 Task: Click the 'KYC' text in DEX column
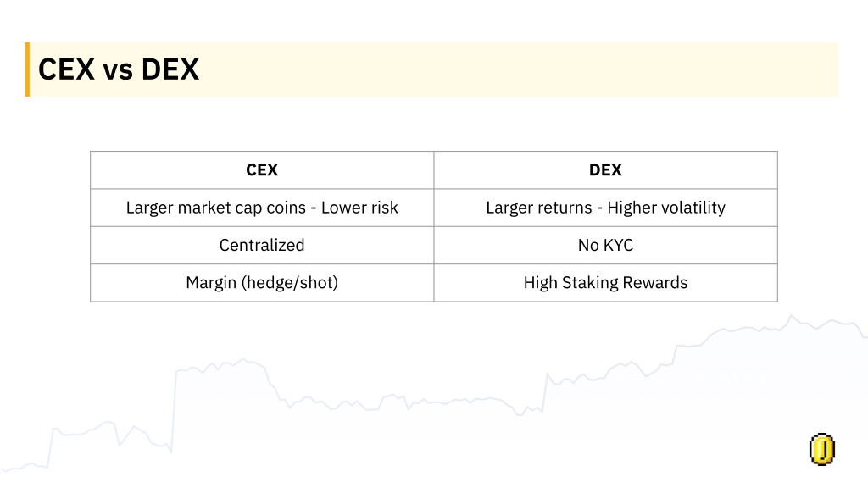(x=618, y=245)
